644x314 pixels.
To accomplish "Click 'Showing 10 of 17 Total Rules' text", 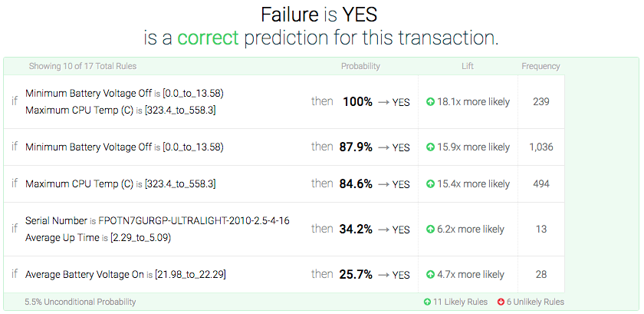I will click(x=81, y=66).
